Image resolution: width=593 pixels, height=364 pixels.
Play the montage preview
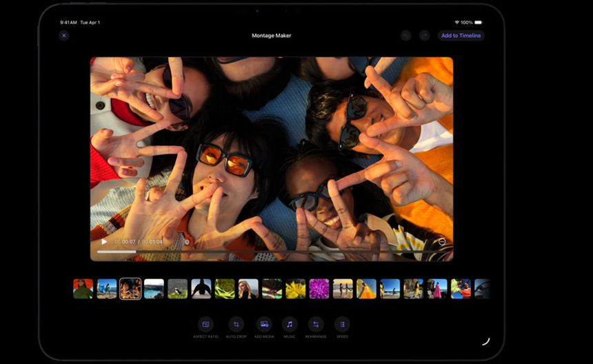[x=104, y=242]
